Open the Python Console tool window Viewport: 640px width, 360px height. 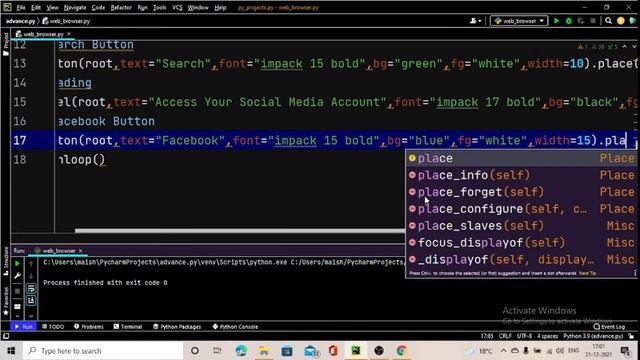235,327
